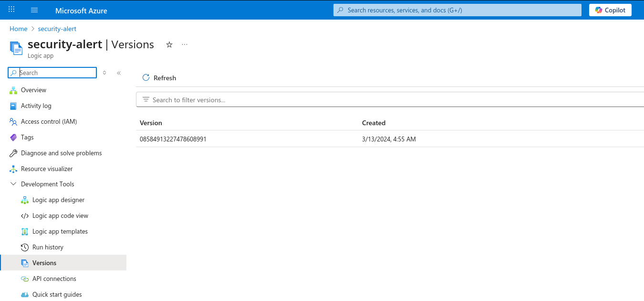
Task: Open Resource visualizer
Action: click(x=47, y=169)
